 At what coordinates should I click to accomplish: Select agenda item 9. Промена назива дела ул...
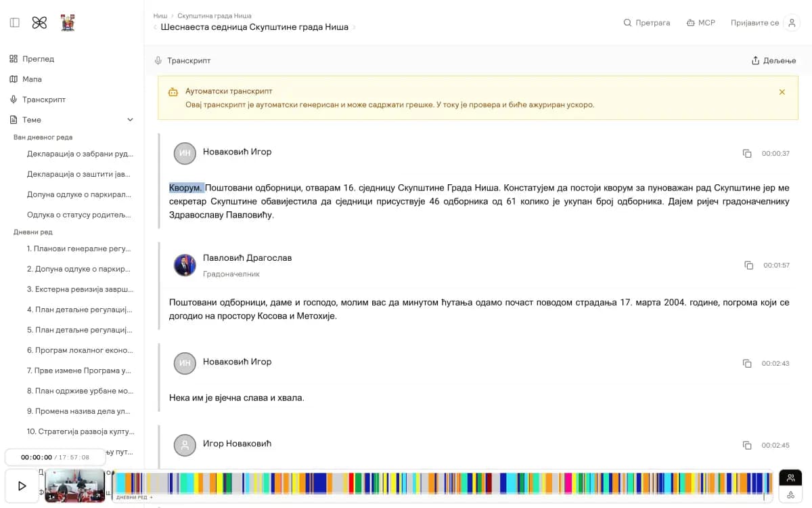79,411
